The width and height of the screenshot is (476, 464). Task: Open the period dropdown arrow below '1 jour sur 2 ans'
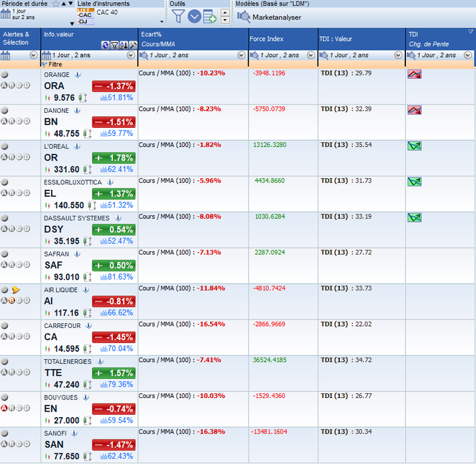coord(72,23)
